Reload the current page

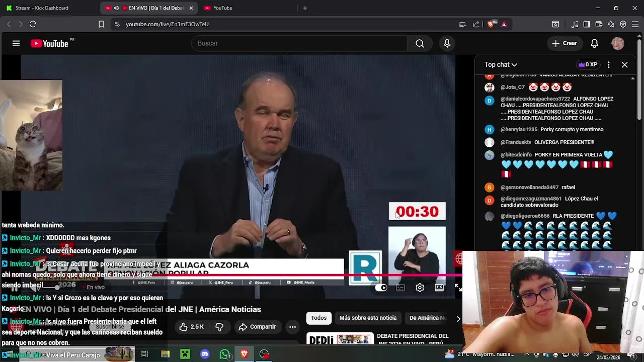click(33, 24)
